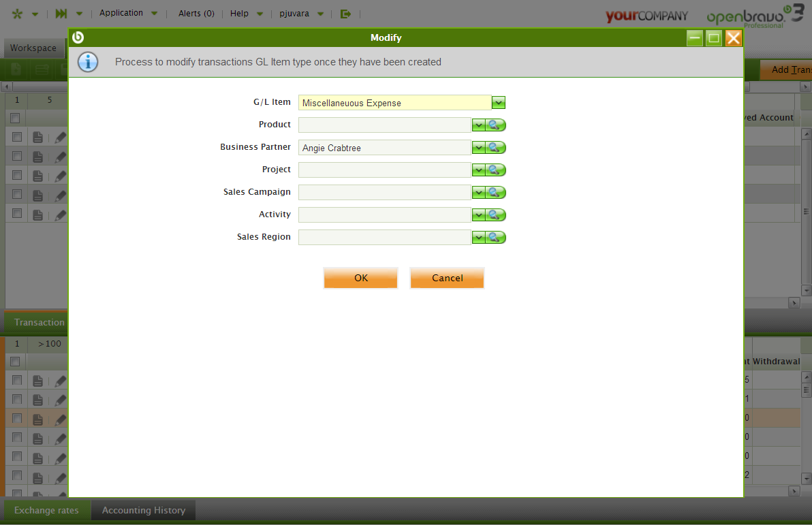
Task: Toggle checkbox in first Transaction grid row
Action: (x=17, y=380)
